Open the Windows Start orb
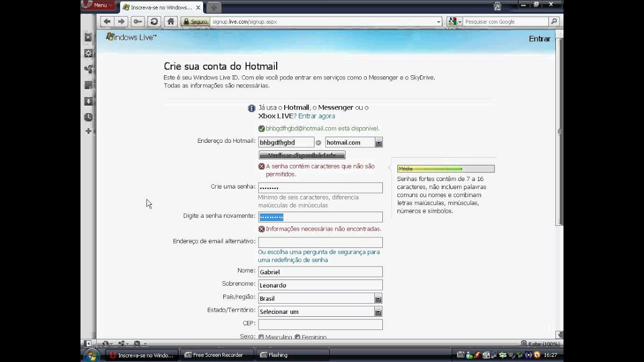The height and width of the screenshot is (362, 644). click(x=92, y=355)
